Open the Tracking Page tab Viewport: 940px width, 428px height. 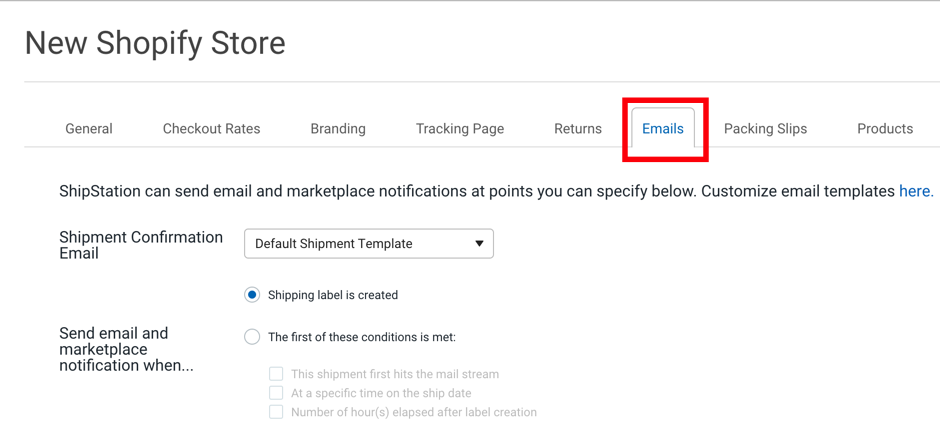point(460,129)
